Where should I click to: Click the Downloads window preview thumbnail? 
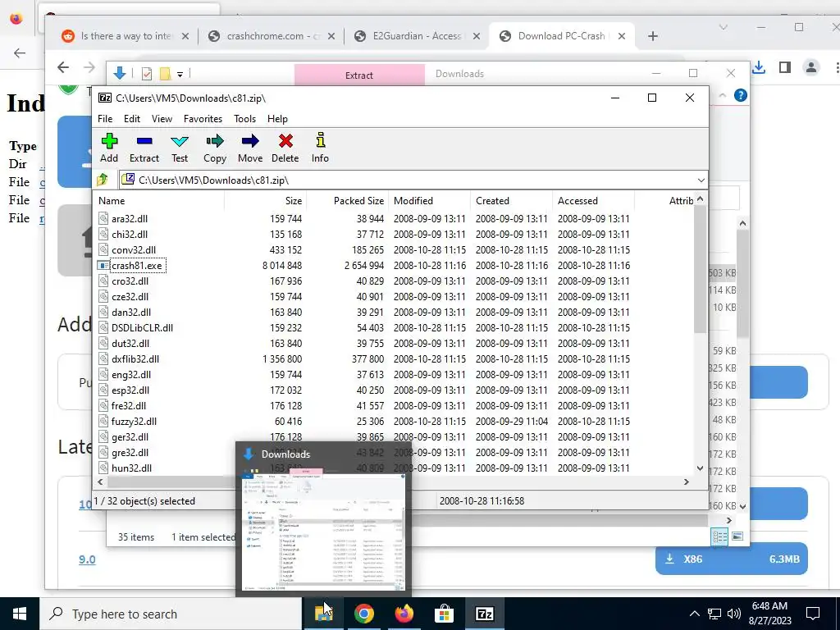323,532
